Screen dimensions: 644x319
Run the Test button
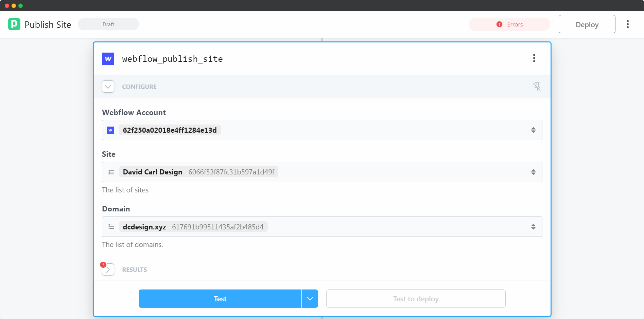coord(220,299)
